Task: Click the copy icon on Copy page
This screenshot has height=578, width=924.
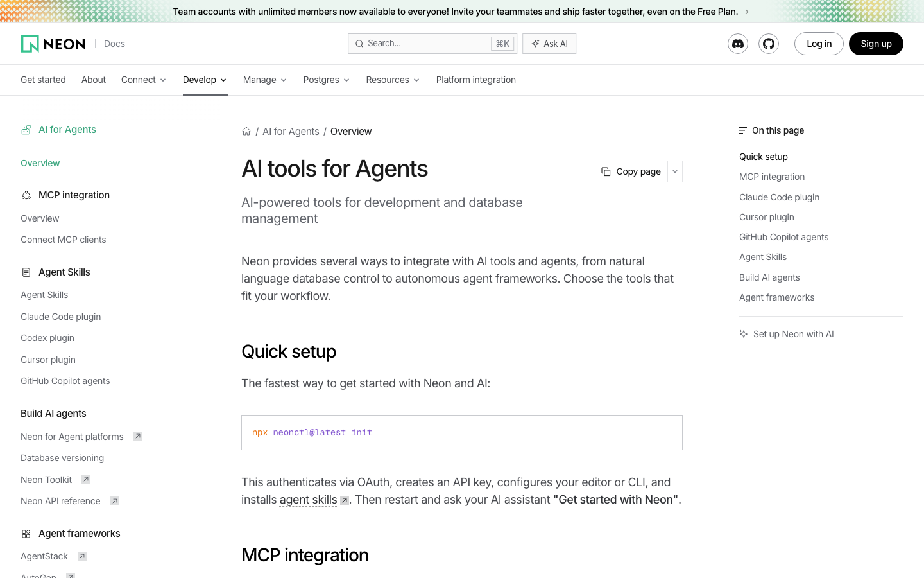Action: pyautogui.click(x=606, y=171)
